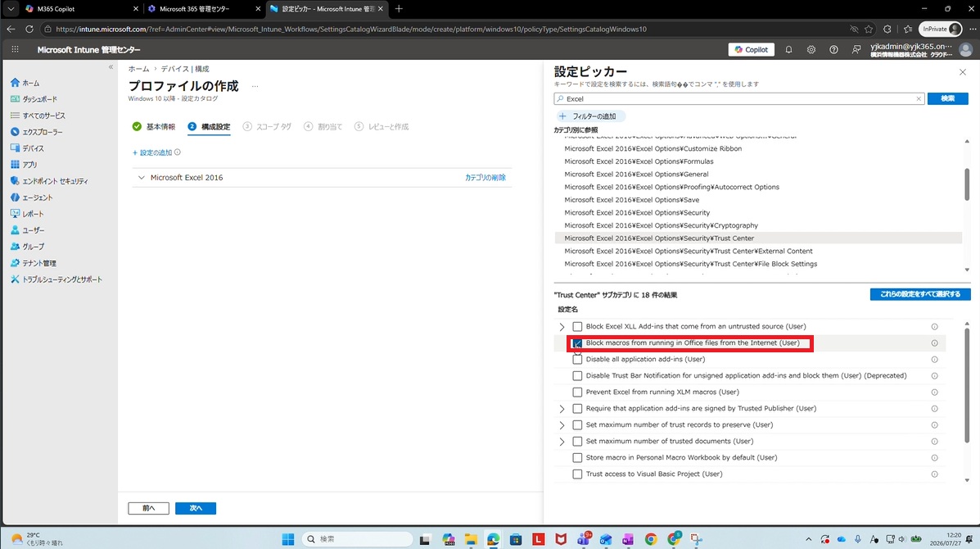
Task: Expand Set maximum number of trust records chevron
Action: tap(562, 425)
